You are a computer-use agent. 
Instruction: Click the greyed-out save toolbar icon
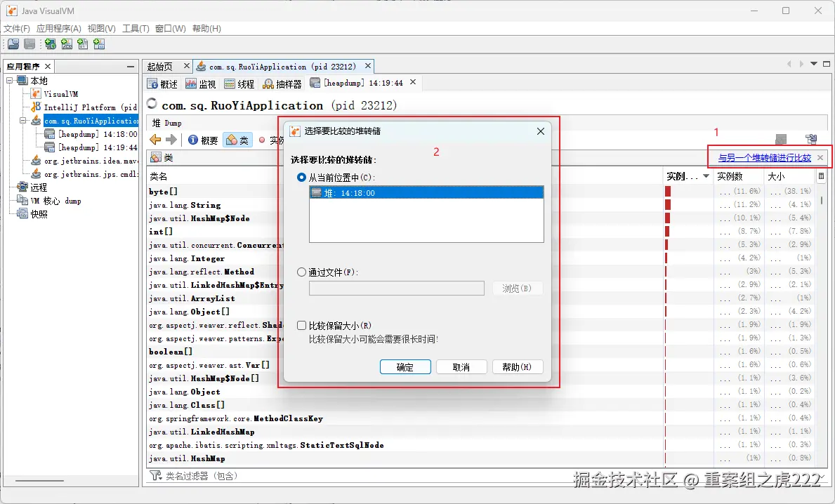tap(29, 44)
